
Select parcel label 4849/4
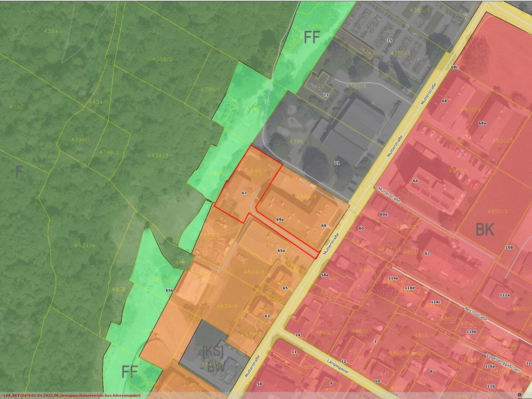[306, 197]
